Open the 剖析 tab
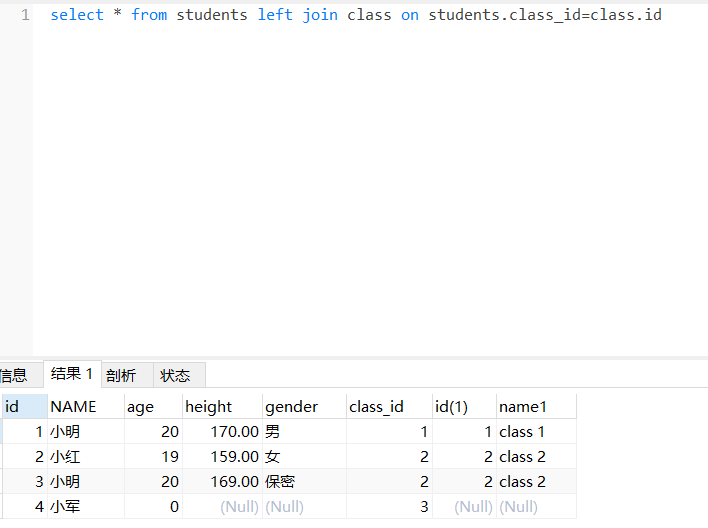Screen dimensions: 708x528 pos(121,375)
